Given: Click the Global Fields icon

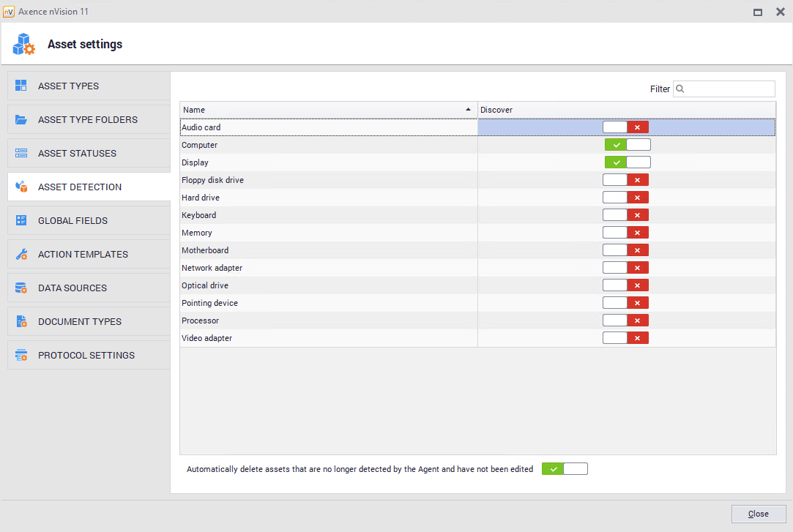Looking at the screenshot, I should [21, 220].
